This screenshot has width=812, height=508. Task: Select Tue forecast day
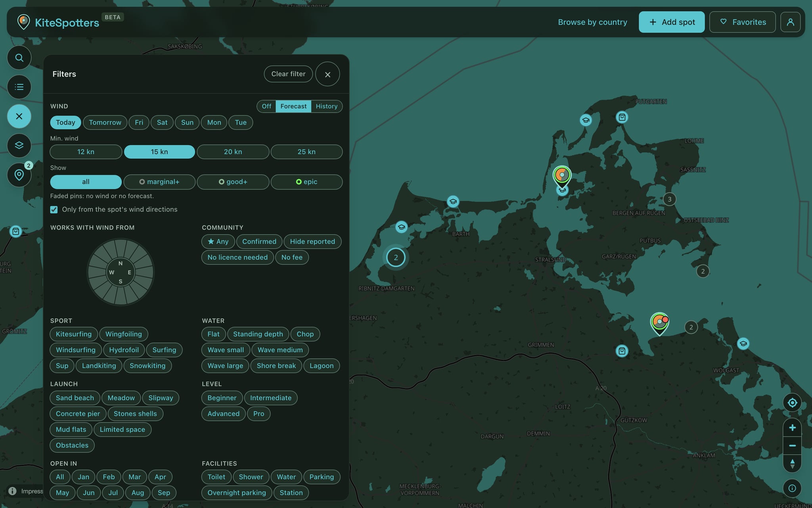(241, 123)
